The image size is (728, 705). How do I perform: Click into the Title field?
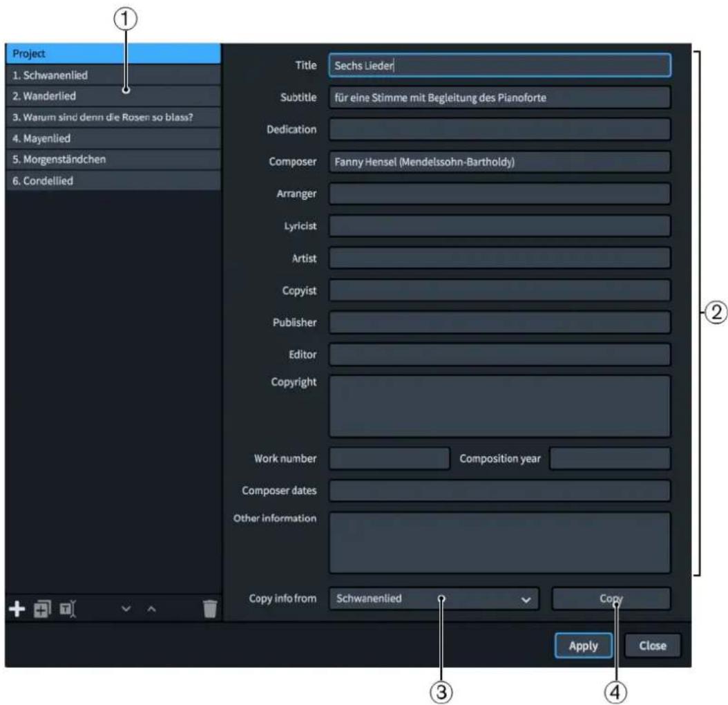tap(499, 66)
